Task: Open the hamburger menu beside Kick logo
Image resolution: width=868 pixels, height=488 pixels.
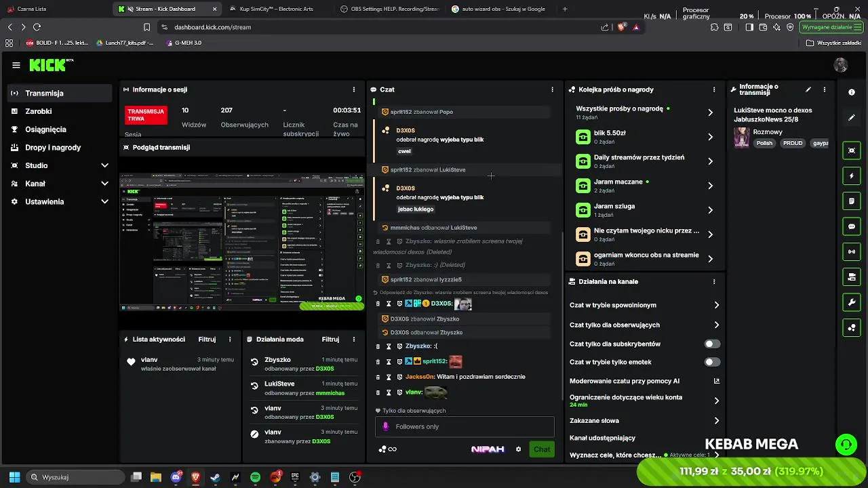Action: [x=16, y=65]
